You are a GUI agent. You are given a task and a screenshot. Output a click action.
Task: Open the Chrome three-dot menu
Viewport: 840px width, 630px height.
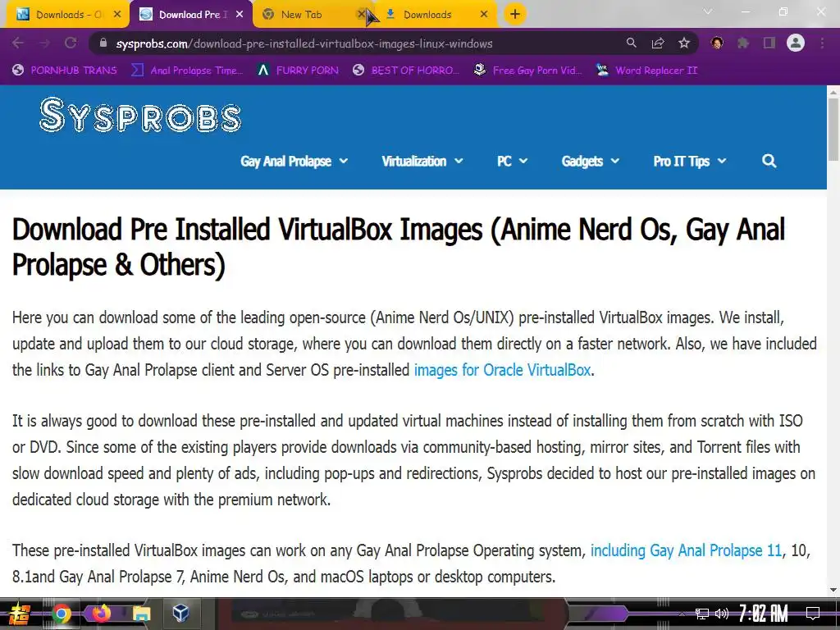[822, 43]
